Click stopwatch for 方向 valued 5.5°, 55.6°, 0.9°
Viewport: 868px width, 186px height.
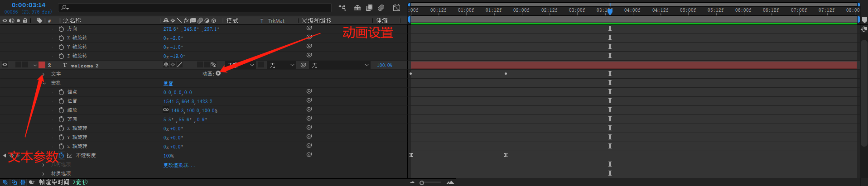tap(62, 119)
